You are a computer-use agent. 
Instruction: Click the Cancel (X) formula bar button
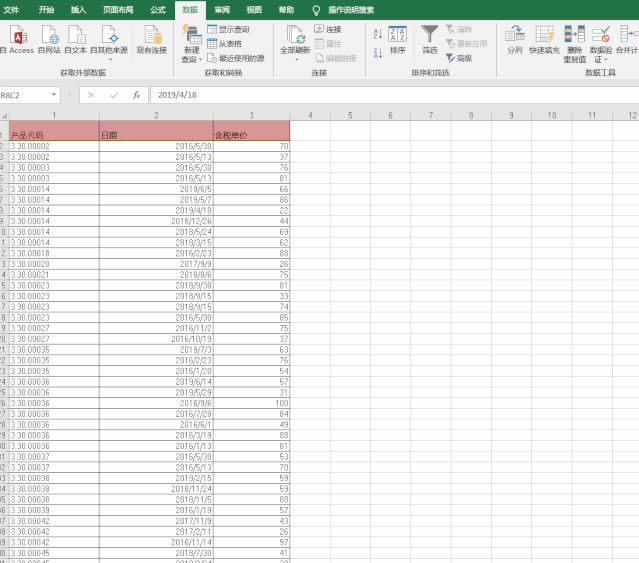pyautogui.click(x=91, y=95)
